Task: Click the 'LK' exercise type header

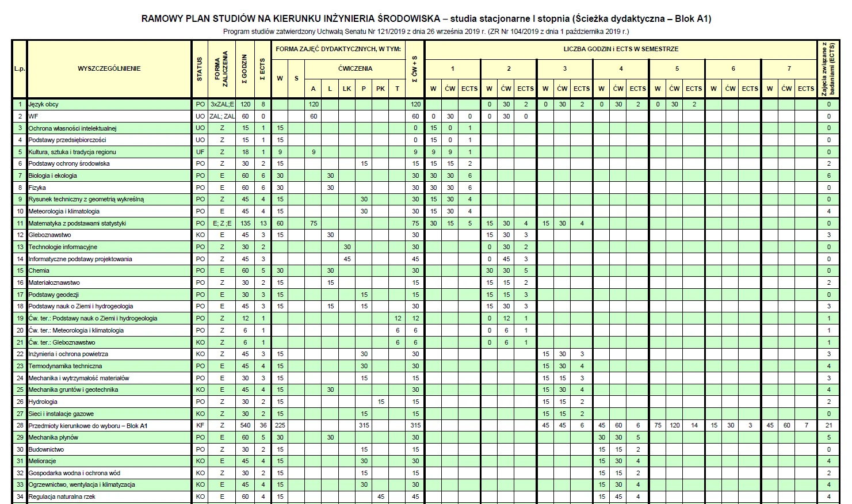Action: point(347,89)
